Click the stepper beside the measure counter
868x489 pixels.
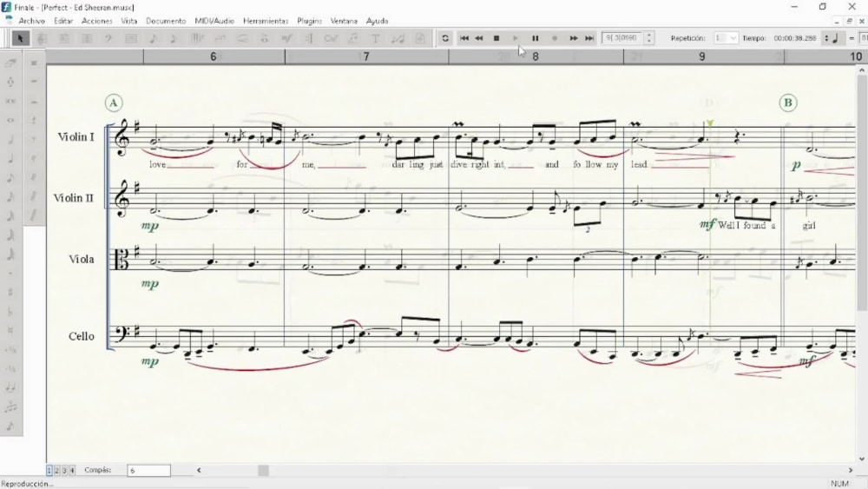649,38
